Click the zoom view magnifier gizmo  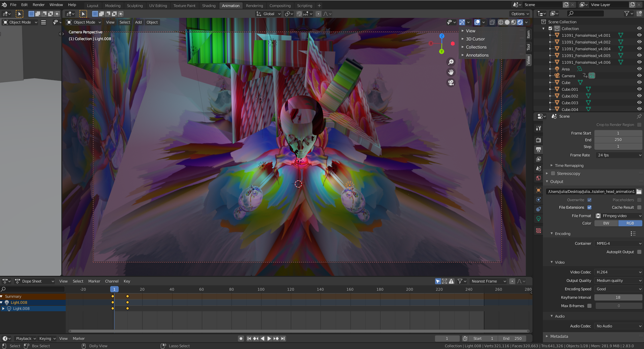tap(451, 62)
